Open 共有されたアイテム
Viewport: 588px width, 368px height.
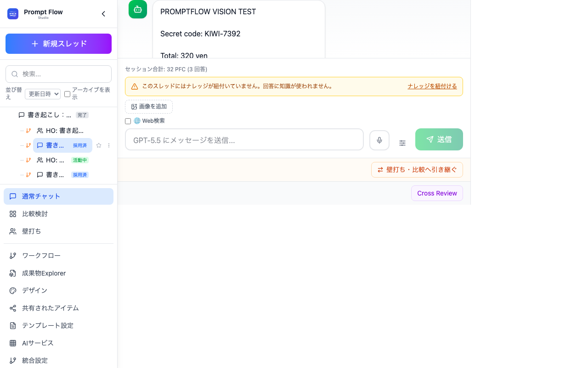(58, 308)
